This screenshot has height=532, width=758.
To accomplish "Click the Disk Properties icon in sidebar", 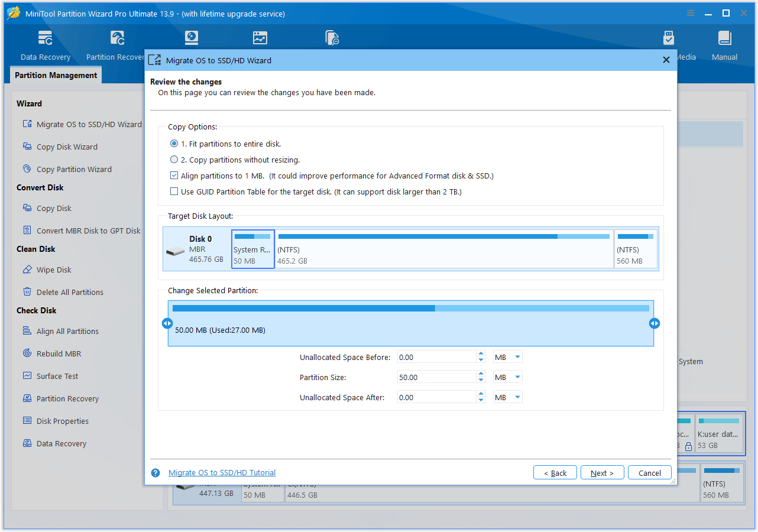I will [27, 421].
